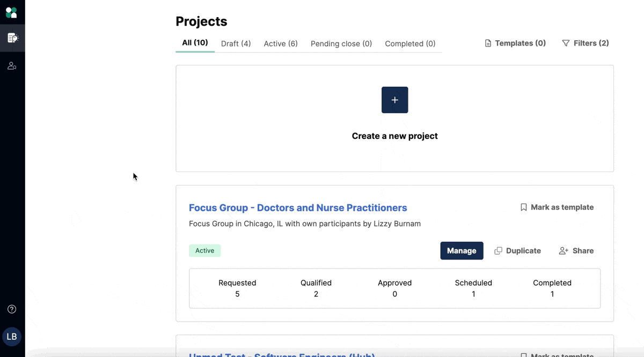Click the Create a new project label

394,136
